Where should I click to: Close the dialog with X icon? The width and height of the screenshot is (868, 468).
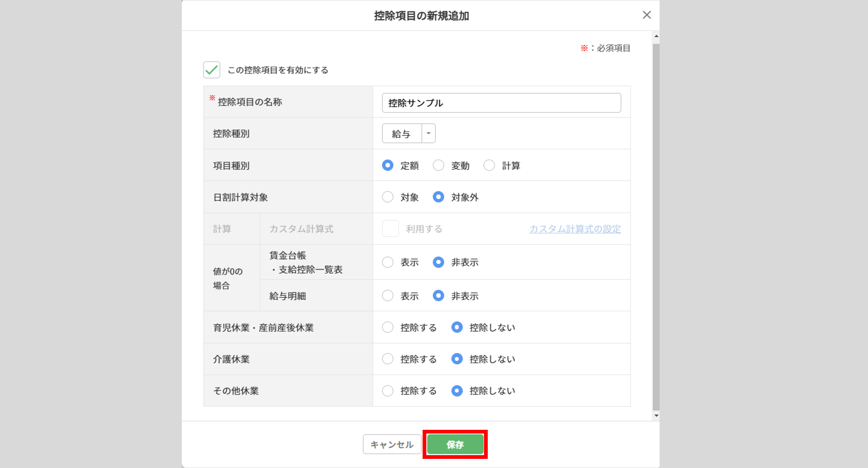(646, 15)
